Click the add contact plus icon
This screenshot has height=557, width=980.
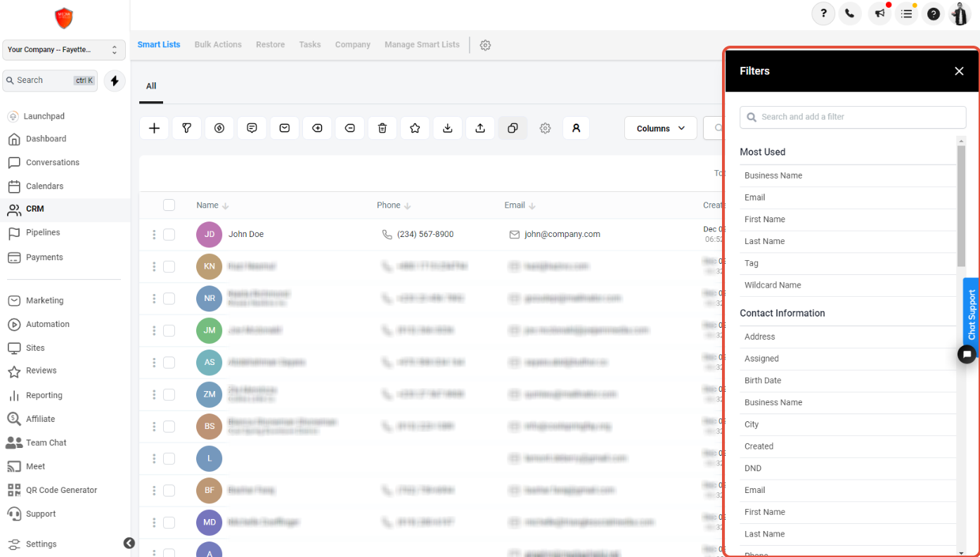click(155, 128)
